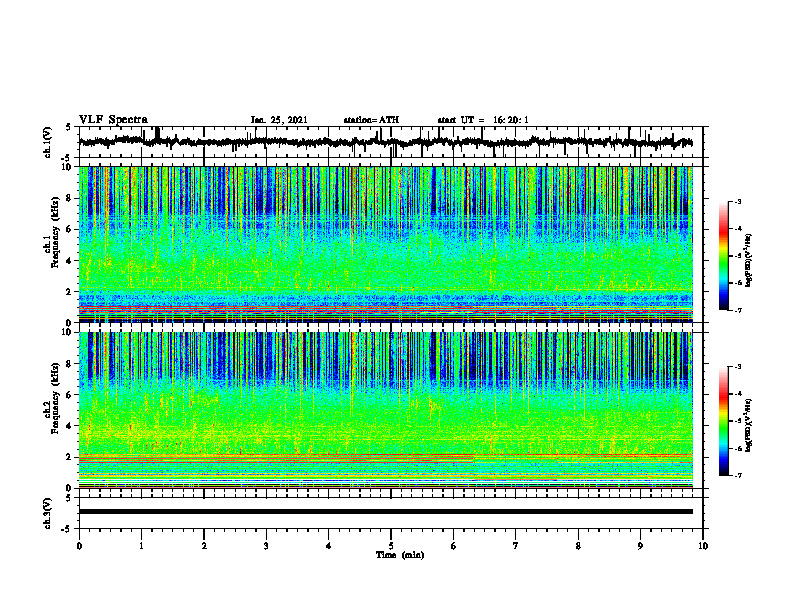Click inside the ch.2 spectrogram plot
This screenshot has height=612, width=792.
pos(385,410)
